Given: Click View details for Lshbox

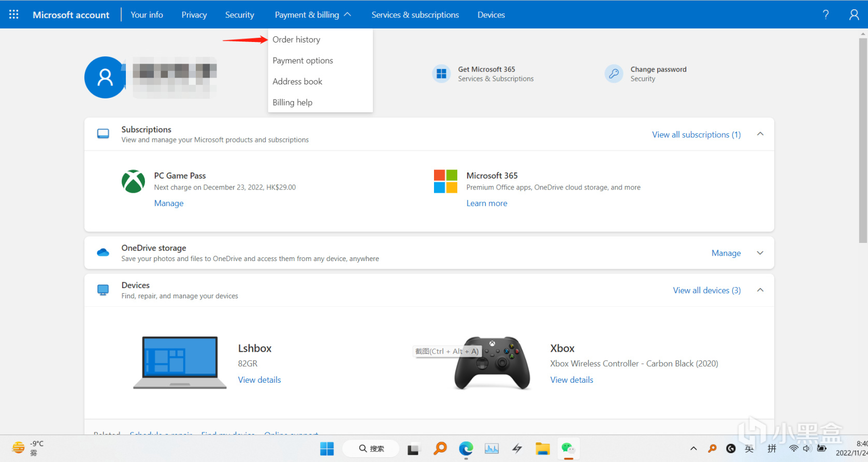Looking at the screenshot, I should coord(259,380).
